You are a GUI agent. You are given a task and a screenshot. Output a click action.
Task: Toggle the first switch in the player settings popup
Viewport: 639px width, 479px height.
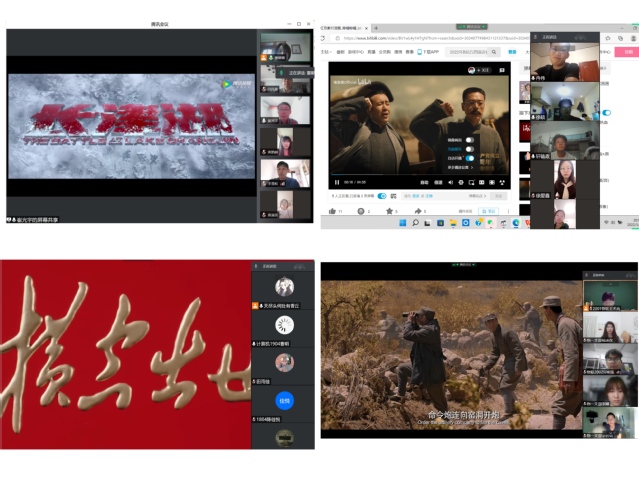click(x=468, y=140)
